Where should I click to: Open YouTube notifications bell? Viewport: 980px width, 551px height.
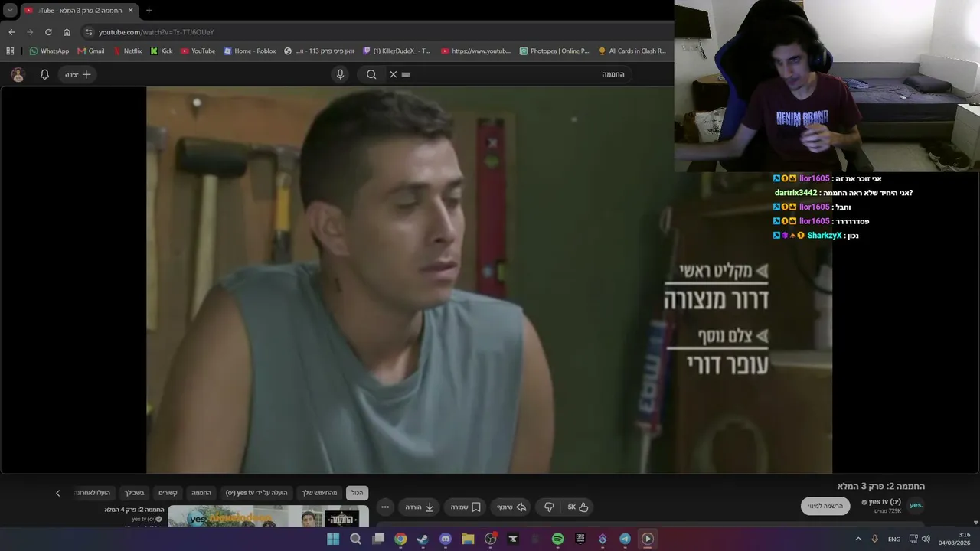[44, 74]
